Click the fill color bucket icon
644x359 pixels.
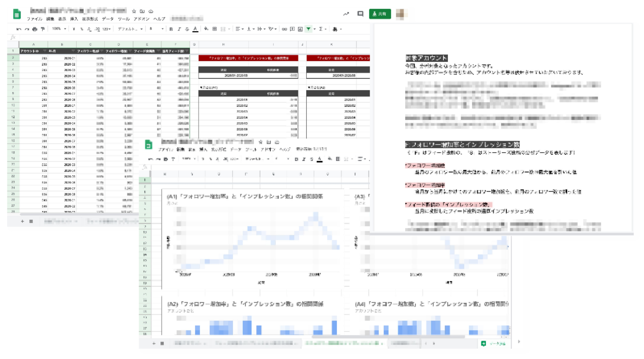206,29
